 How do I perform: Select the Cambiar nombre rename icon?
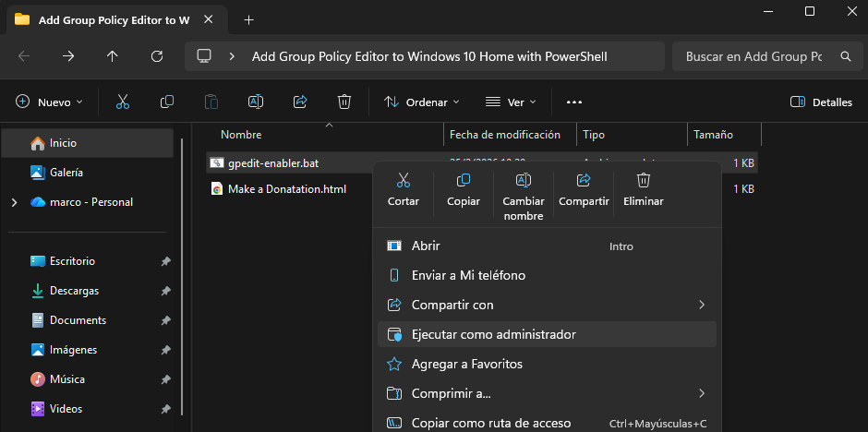pyautogui.click(x=523, y=181)
